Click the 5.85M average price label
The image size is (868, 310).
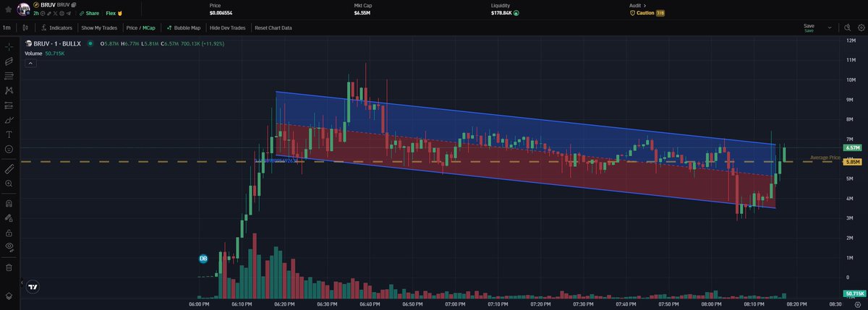pos(851,162)
